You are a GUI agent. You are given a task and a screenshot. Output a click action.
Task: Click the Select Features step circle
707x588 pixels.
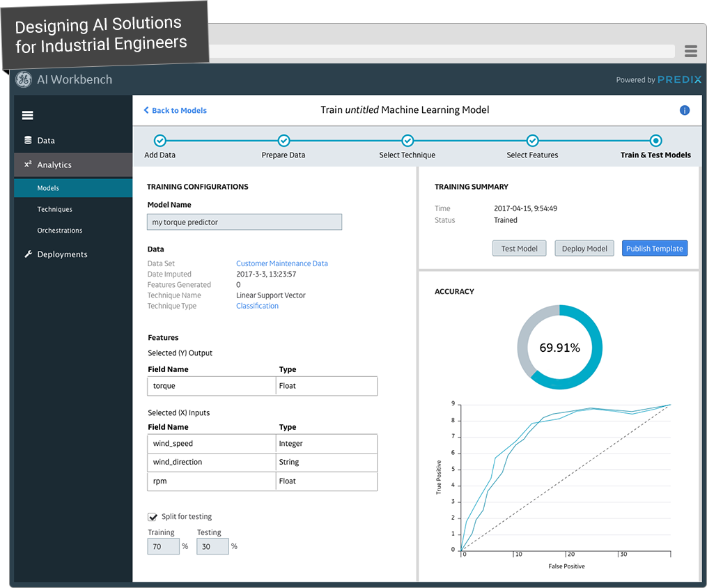point(532,141)
